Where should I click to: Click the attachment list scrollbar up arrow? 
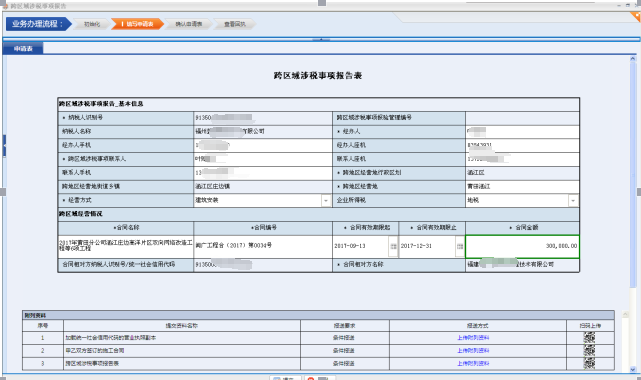(625, 314)
